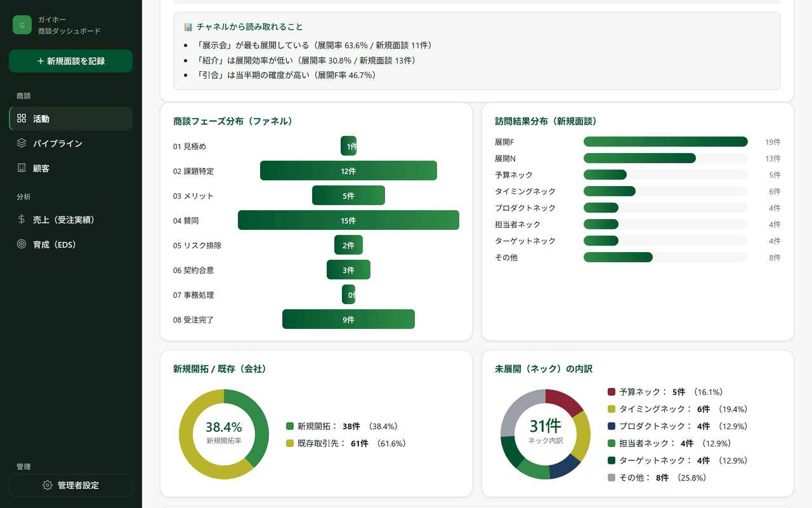Click the ターゲットネック label in 訪問結果分布
This screenshot has width=812, height=508.
[x=525, y=241]
